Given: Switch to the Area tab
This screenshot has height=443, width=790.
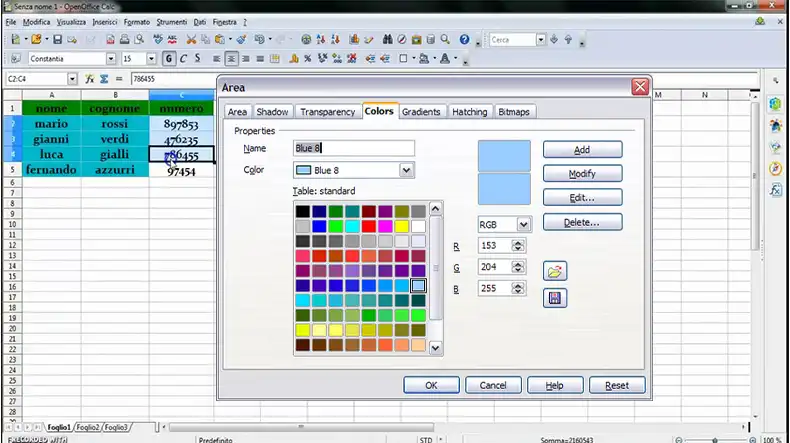Looking at the screenshot, I should point(237,112).
